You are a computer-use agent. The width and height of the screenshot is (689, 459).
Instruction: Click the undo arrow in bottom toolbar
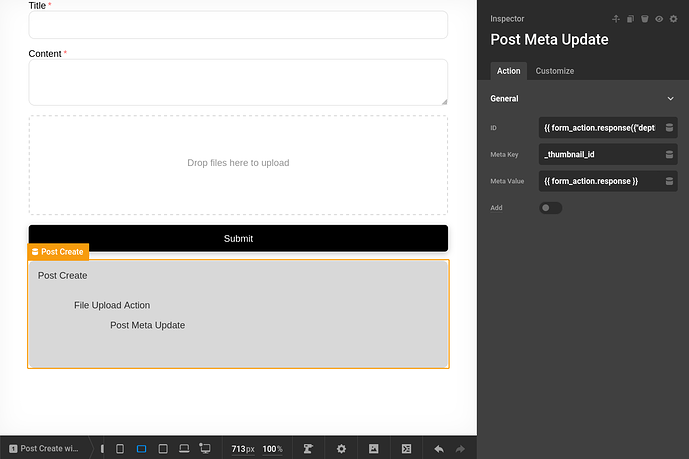(x=438, y=449)
